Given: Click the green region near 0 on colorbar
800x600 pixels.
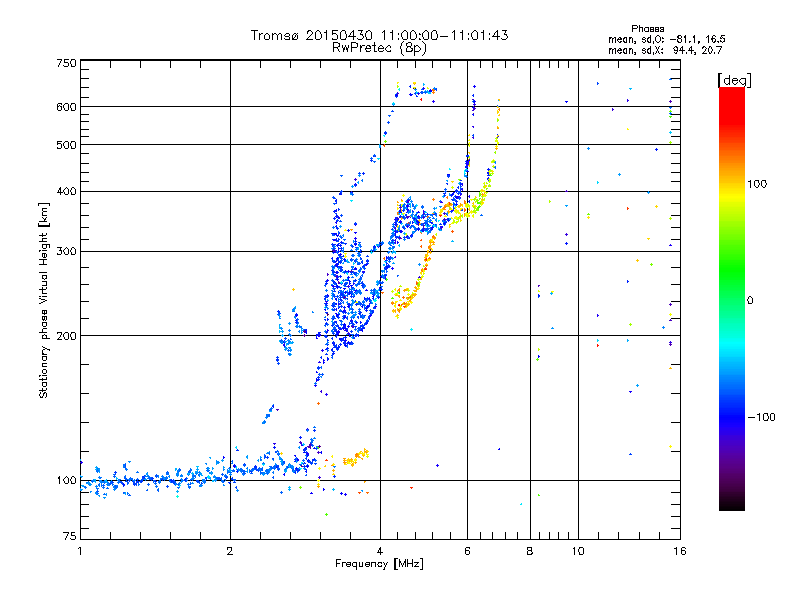Looking at the screenshot, I should coord(732,286).
